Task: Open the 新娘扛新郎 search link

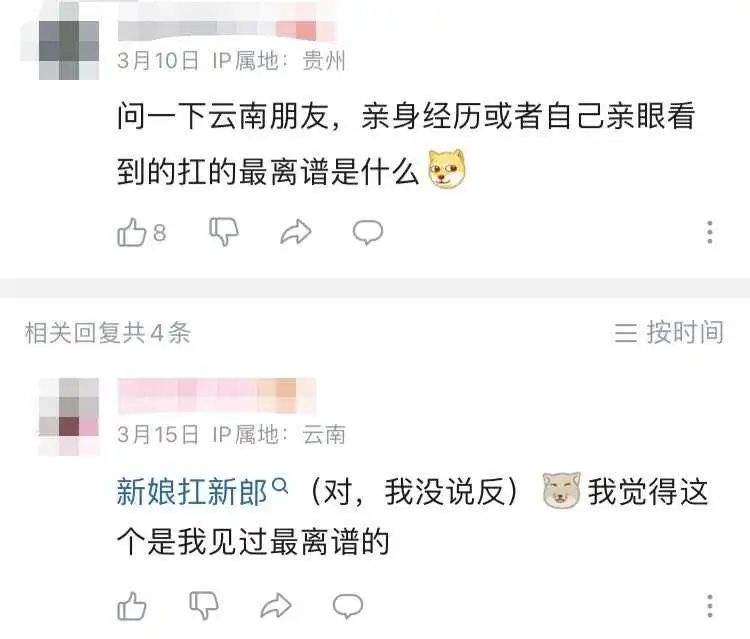Action: [x=192, y=492]
